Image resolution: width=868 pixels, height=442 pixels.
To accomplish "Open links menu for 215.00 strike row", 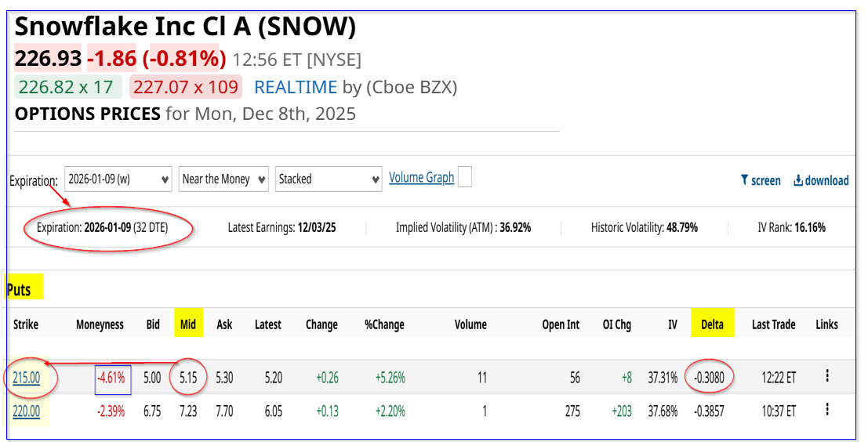I will coord(827,377).
